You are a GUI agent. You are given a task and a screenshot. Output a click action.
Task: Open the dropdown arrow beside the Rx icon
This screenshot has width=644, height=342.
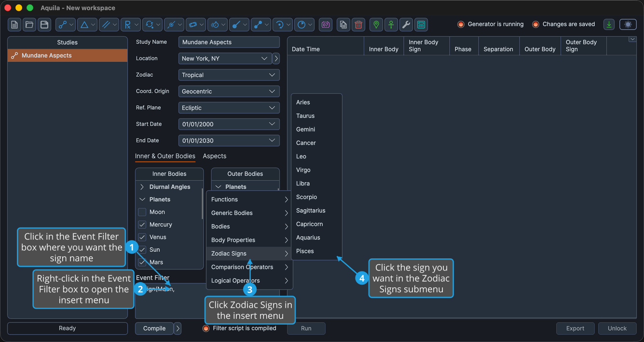click(137, 25)
